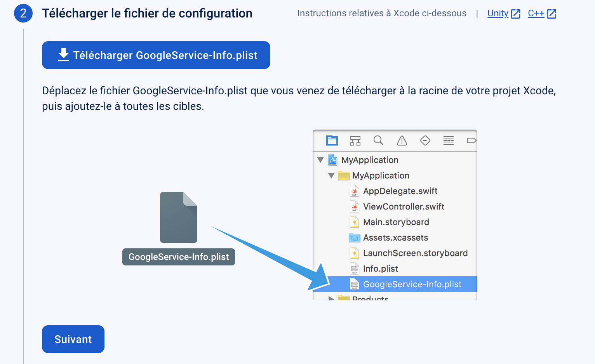Select the highlighted GoogleService-Info.plist row

pos(395,284)
